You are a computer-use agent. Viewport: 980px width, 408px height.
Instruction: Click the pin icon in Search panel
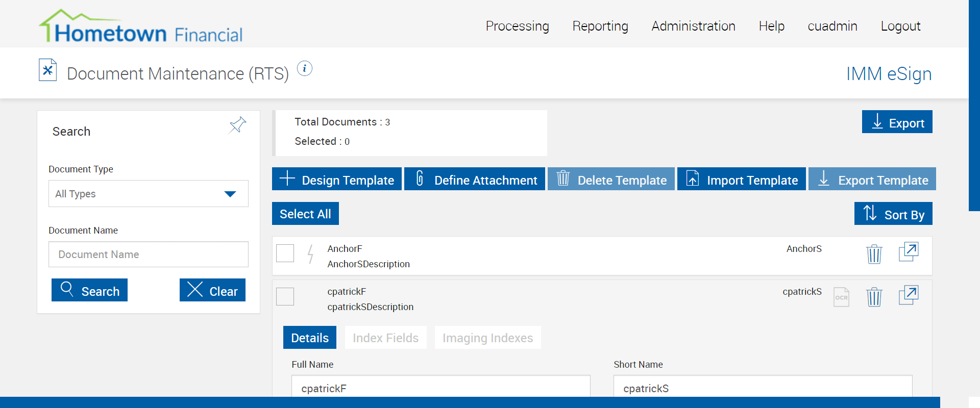tap(237, 125)
